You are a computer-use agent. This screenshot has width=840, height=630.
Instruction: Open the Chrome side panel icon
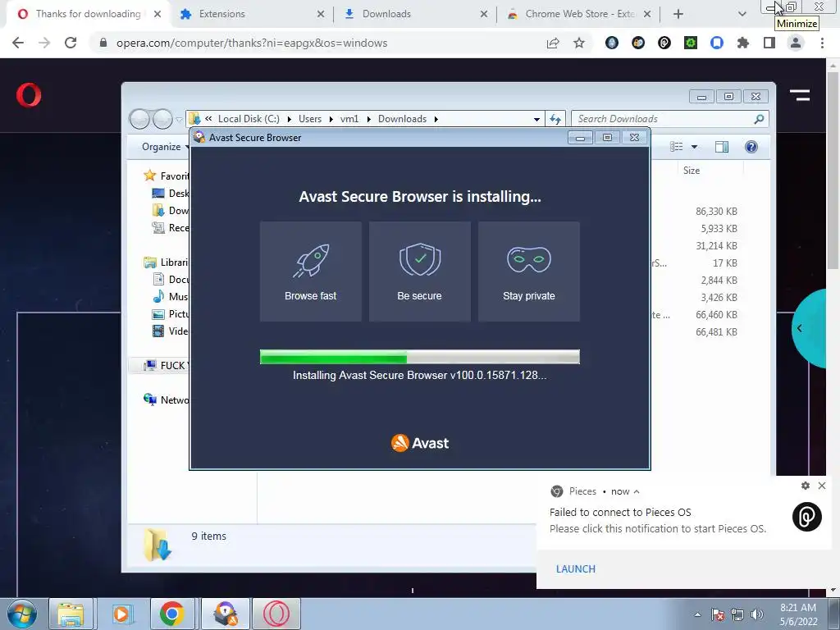769,43
